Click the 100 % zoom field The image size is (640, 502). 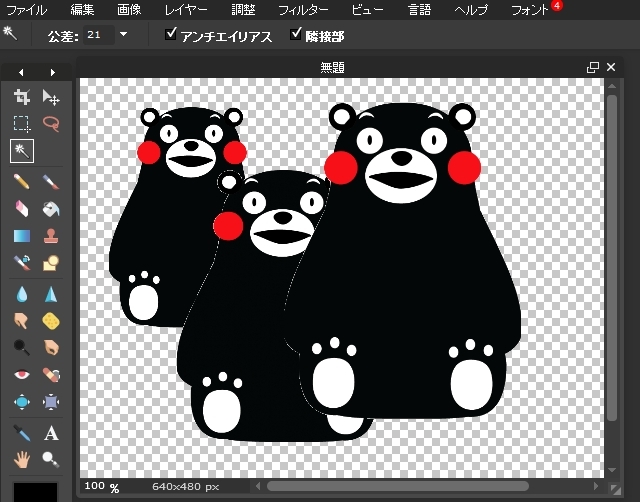tap(102, 486)
